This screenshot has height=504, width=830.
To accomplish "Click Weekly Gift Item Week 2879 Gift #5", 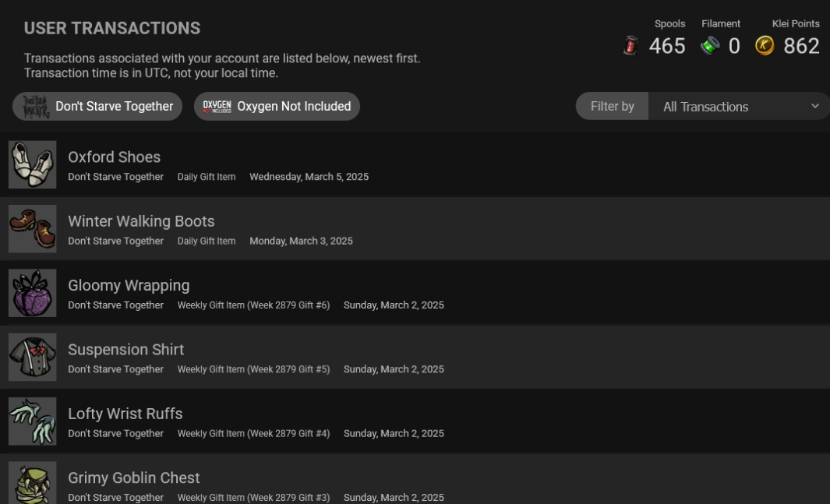I will [x=253, y=369].
